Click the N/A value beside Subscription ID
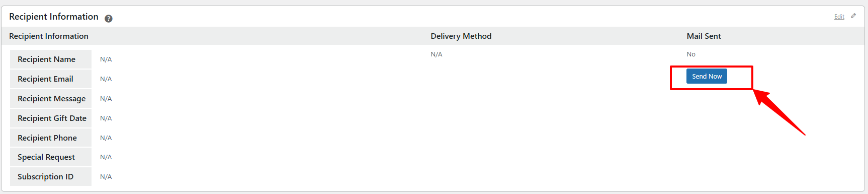Viewport: 868px width, 194px height. [106, 176]
